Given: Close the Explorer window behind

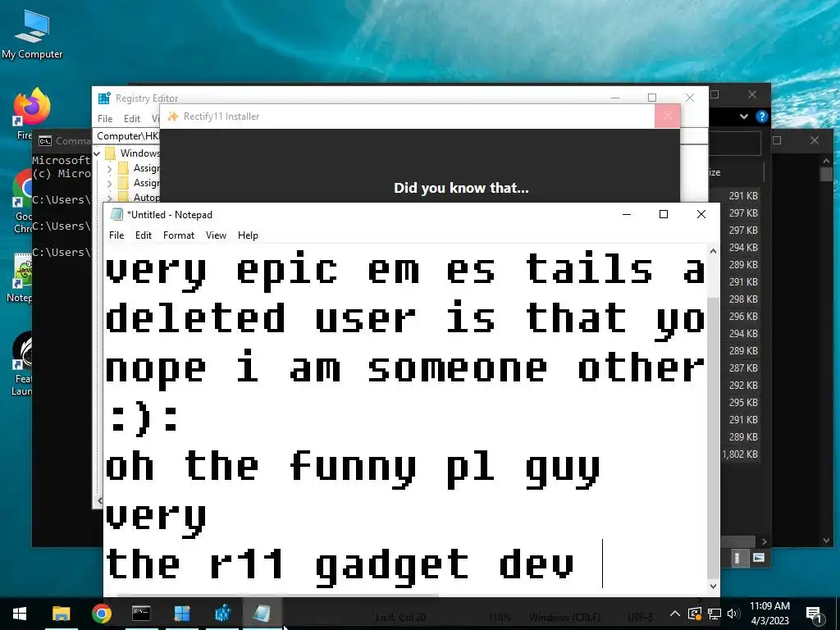Looking at the screenshot, I should (752, 94).
